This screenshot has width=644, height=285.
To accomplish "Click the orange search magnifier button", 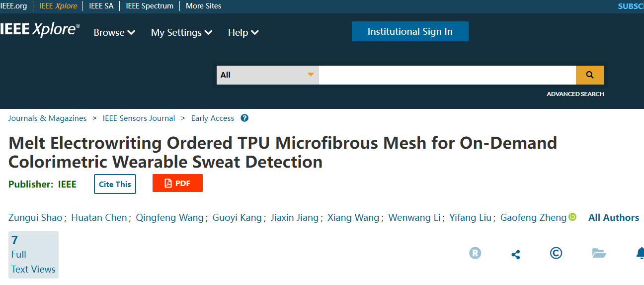I will [590, 75].
